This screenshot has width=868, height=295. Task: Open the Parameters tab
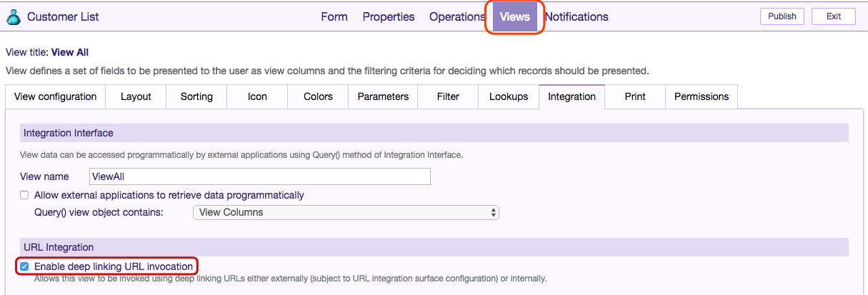tap(383, 96)
